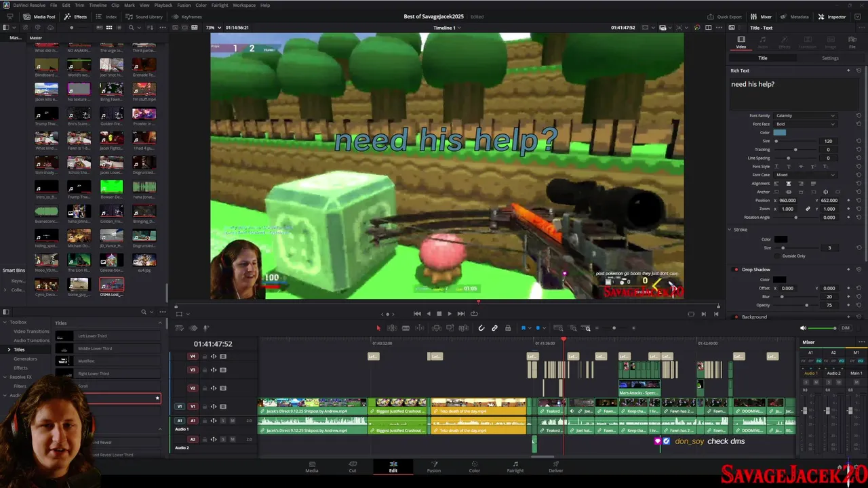The height and width of the screenshot is (488, 868).
Task: Open the Timeline menu
Action: click(x=98, y=5)
